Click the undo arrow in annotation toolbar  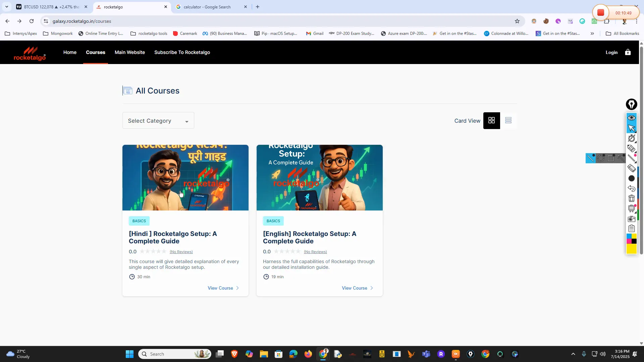pos(631,188)
